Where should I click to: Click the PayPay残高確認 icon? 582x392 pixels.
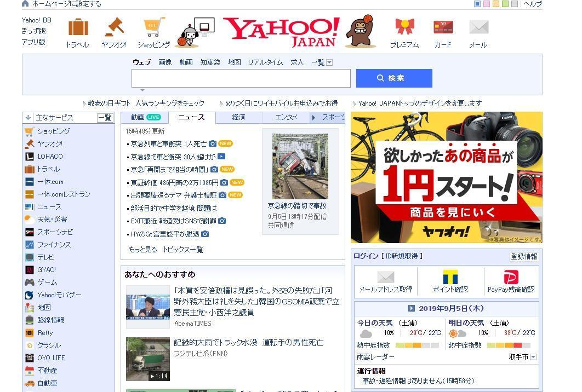tap(511, 277)
